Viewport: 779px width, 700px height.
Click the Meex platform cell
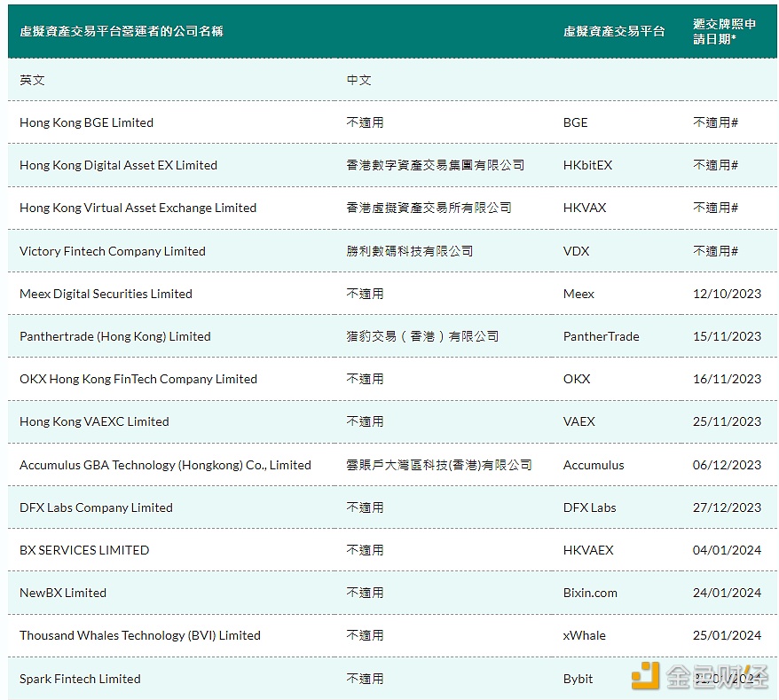coord(578,295)
